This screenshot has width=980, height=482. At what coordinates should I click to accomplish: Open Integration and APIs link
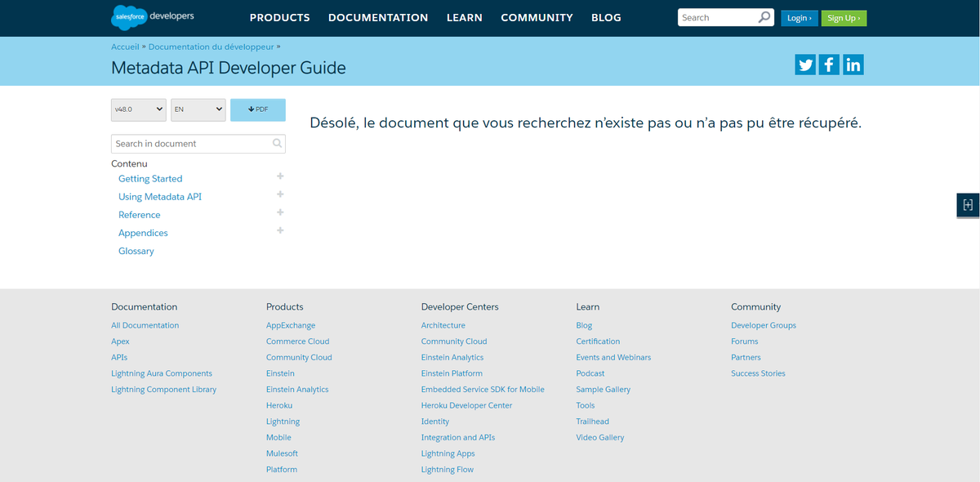(x=458, y=437)
